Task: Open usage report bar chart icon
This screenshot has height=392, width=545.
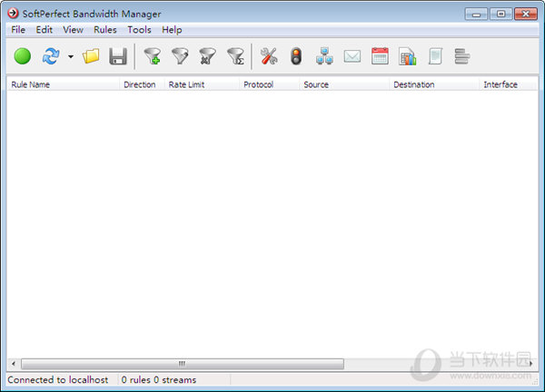Action: click(407, 56)
